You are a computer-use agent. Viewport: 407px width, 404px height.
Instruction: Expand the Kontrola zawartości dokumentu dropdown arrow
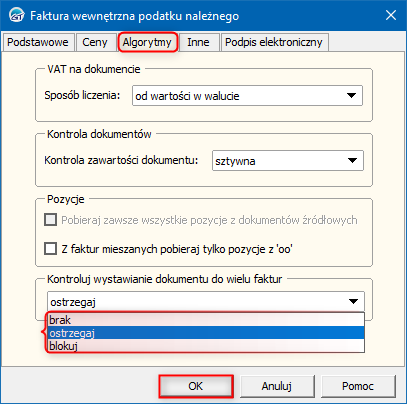[x=352, y=161]
